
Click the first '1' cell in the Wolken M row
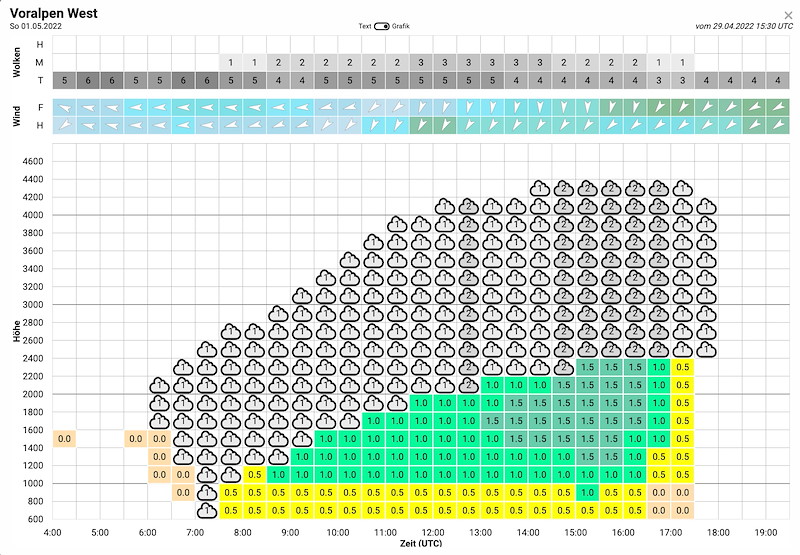[231, 63]
